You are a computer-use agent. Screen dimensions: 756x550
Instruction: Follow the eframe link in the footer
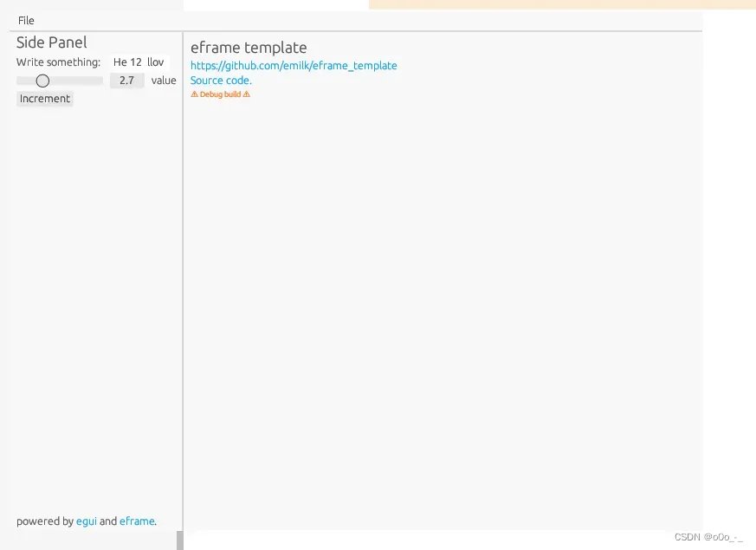[x=137, y=521]
